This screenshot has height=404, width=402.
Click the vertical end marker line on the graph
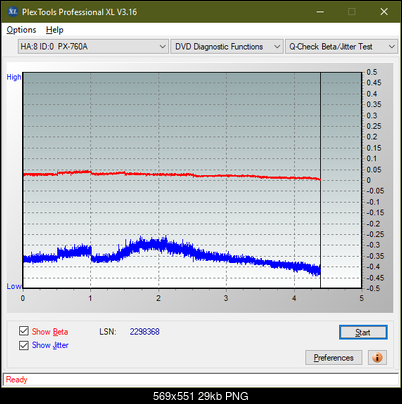[x=320, y=180]
